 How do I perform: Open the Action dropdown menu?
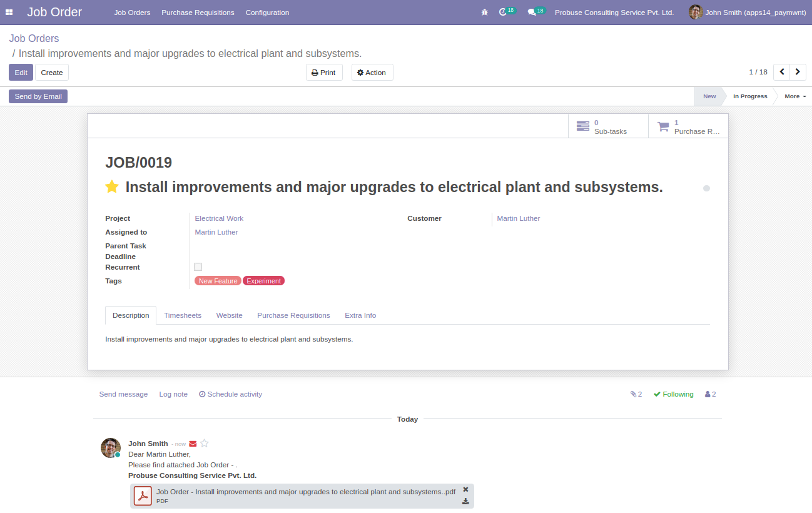click(372, 73)
